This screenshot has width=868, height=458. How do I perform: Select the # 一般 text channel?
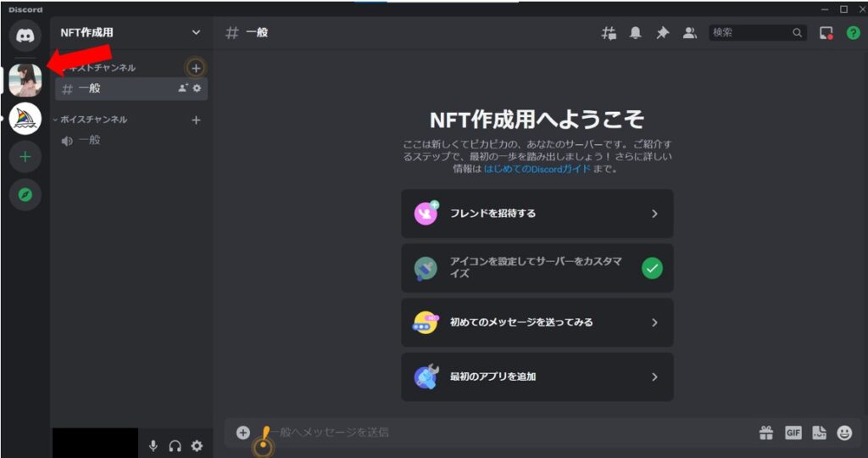131,88
